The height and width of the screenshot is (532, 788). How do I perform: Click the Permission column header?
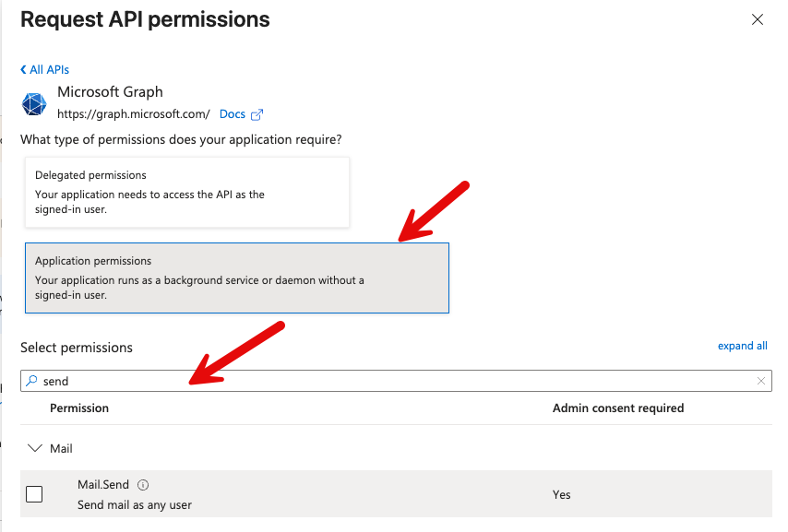79,408
